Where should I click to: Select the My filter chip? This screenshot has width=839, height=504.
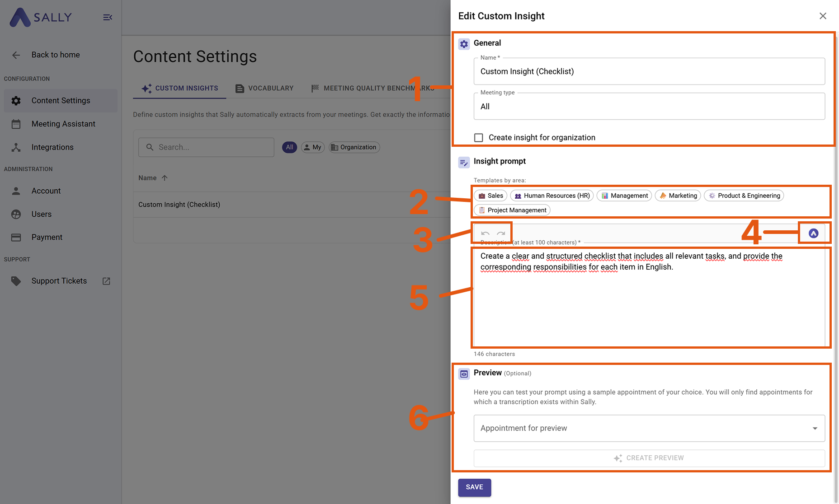coord(313,147)
